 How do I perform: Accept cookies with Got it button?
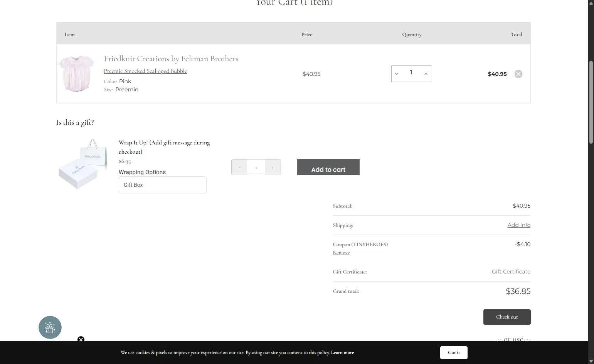pos(454,352)
